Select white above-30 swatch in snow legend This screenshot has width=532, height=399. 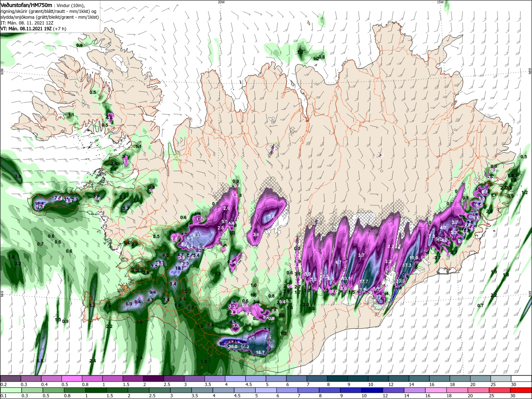tap(522, 379)
